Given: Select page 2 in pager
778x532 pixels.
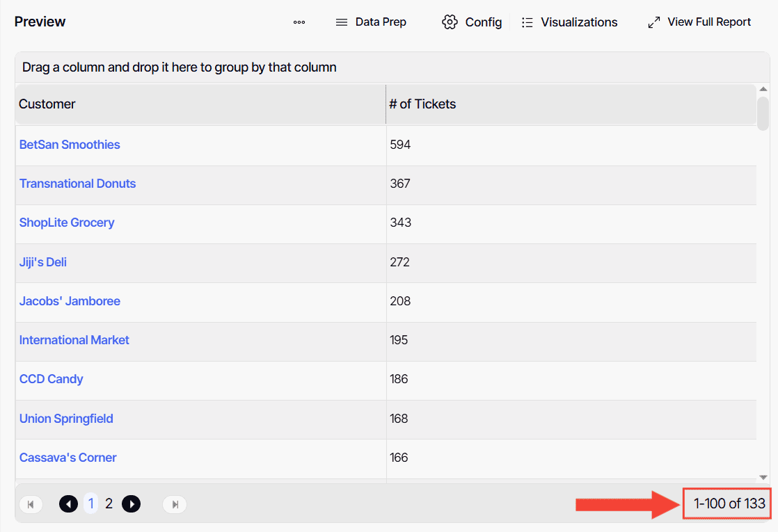Looking at the screenshot, I should [109, 503].
